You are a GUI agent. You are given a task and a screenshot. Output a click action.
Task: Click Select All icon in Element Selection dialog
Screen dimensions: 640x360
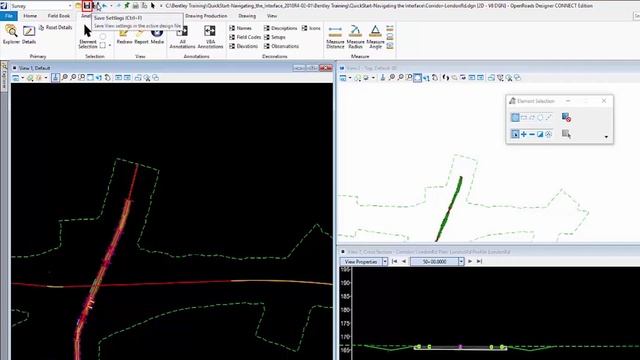click(566, 134)
